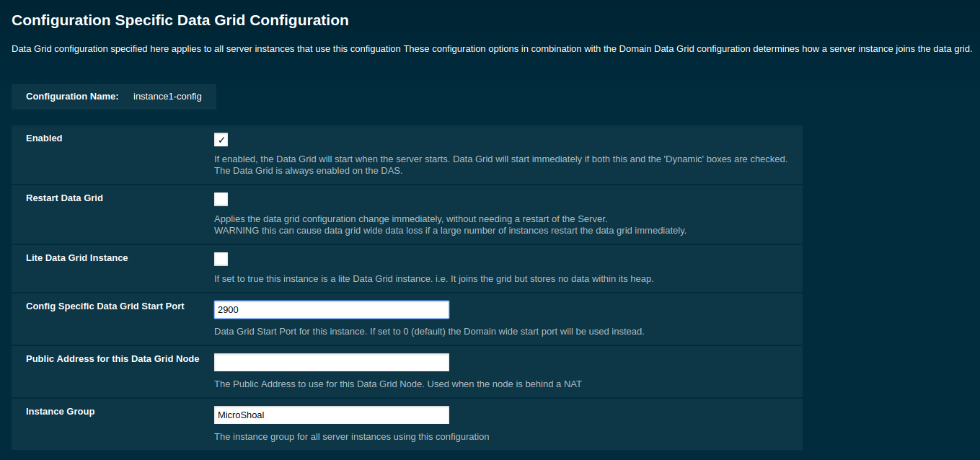Viewport: 980px width, 460px height.
Task: Click the Public Address for this Data Grid Node label
Action: [112, 358]
